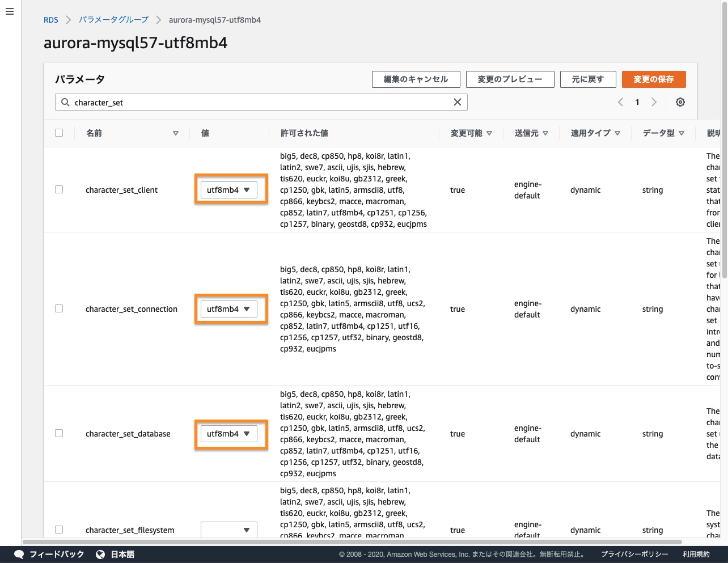Open table preferences gear icon

680,102
